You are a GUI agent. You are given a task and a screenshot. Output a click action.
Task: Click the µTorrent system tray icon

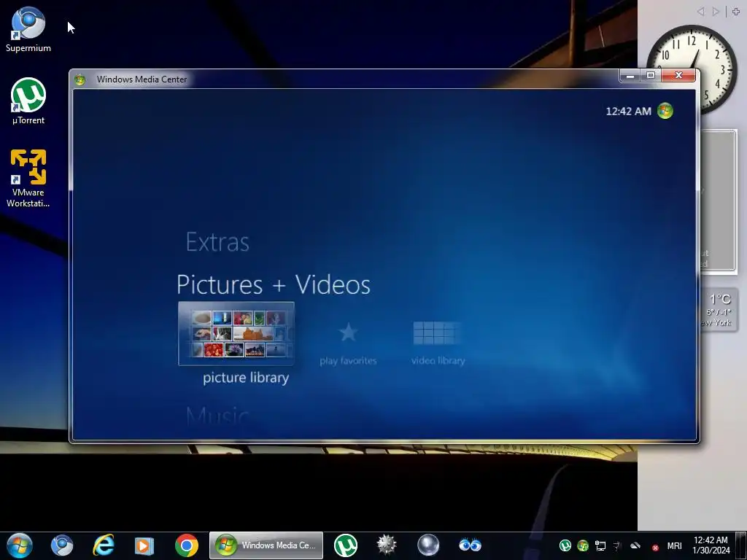[565, 545]
